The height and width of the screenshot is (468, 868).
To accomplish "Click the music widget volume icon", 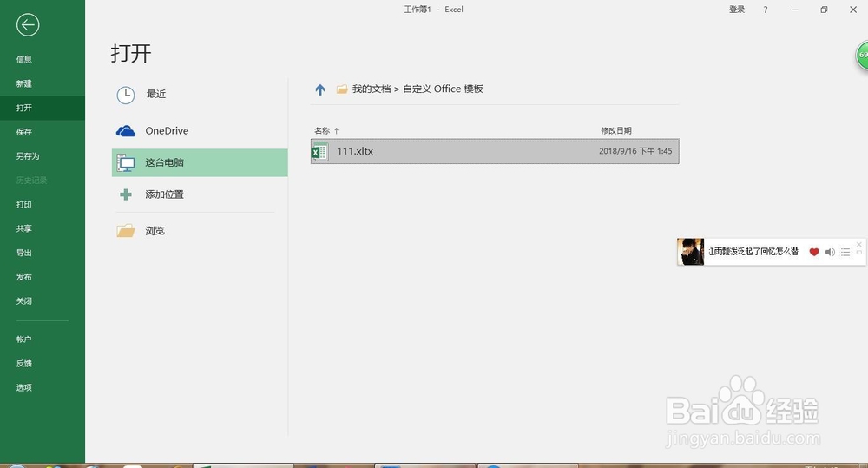I will (x=830, y=252).
